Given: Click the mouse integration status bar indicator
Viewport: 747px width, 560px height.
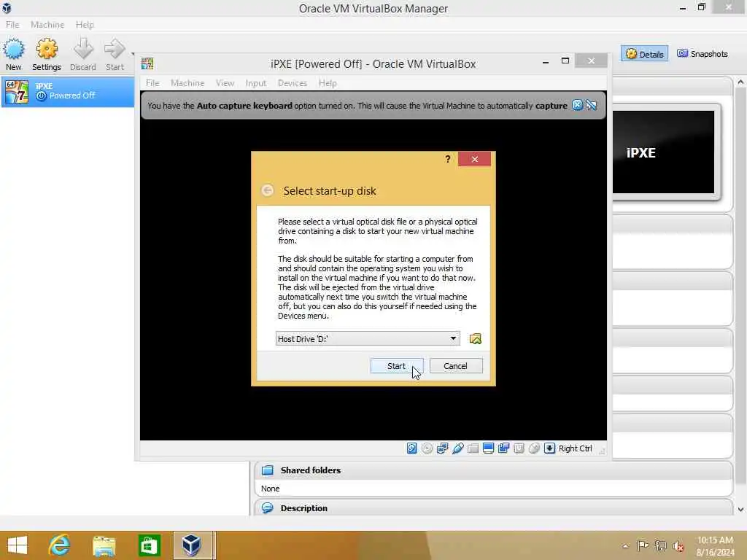Looking at the screenshot, I should click(x=534, y=448).
